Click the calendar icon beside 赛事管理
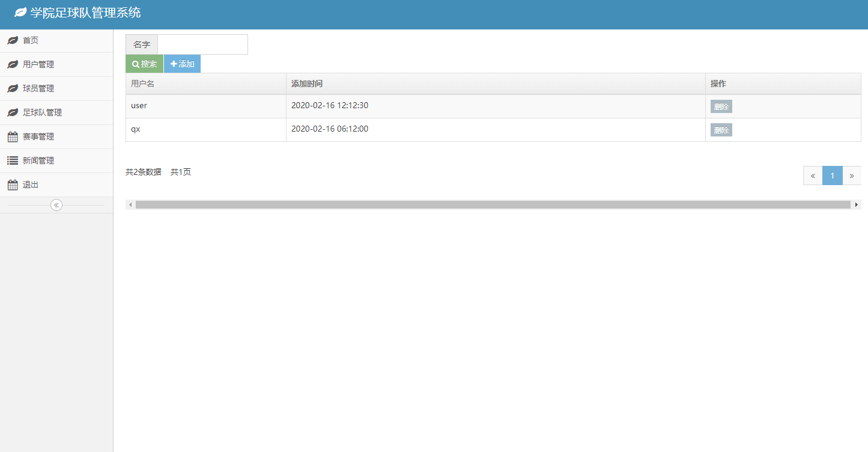 13,136
